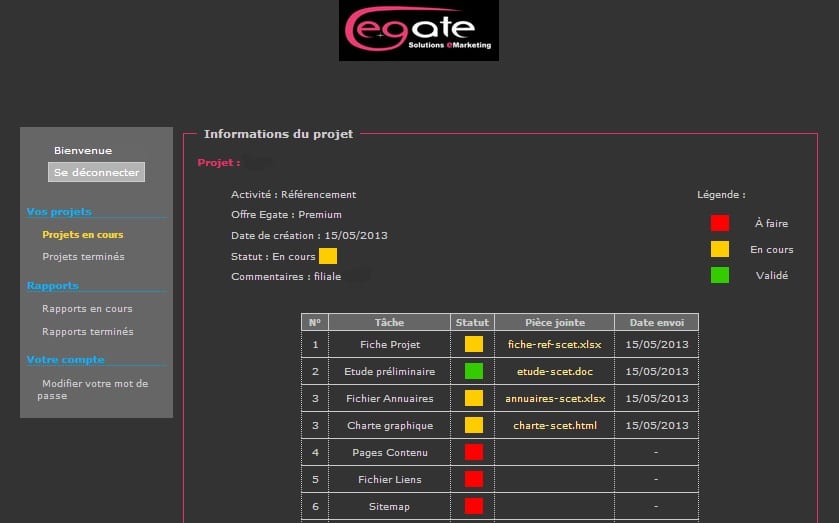
Task: Click the green Validé legend swatch
Action: pos(720,275)
